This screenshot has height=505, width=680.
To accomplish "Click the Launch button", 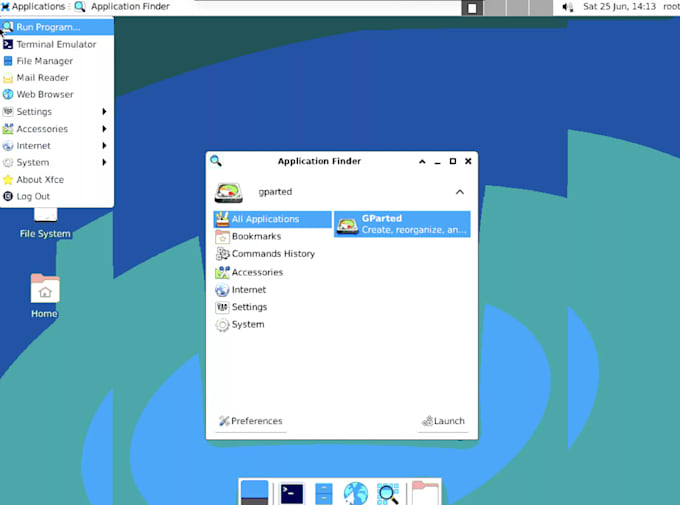I will click(x=443, y=421).
